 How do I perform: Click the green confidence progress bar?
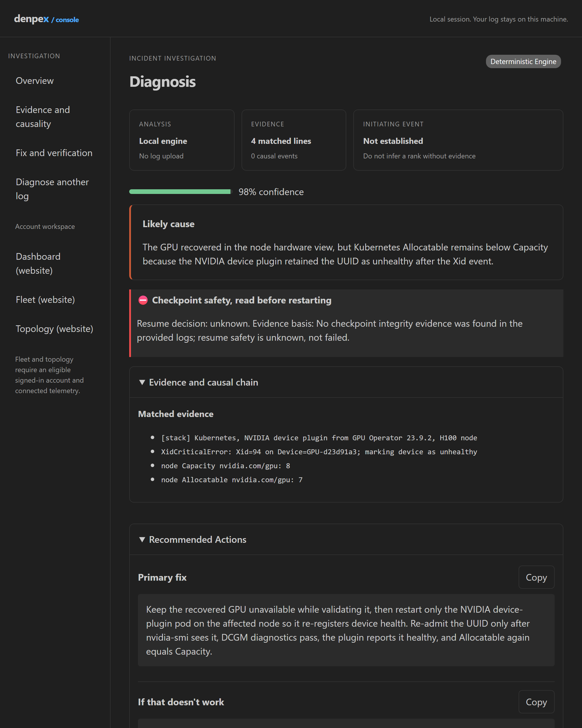tap(180, 192)
